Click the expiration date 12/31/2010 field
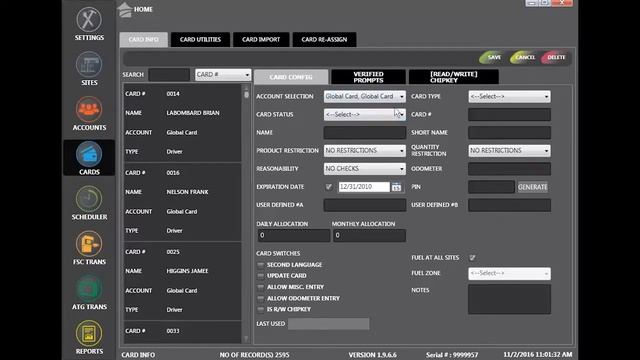 click(x=364, y=187)
